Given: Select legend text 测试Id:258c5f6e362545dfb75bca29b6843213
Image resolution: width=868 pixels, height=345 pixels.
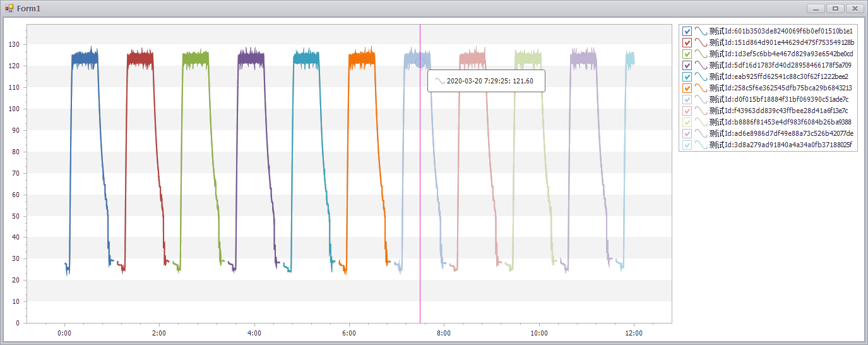Looking at the screenshot, I should (781, 88).
